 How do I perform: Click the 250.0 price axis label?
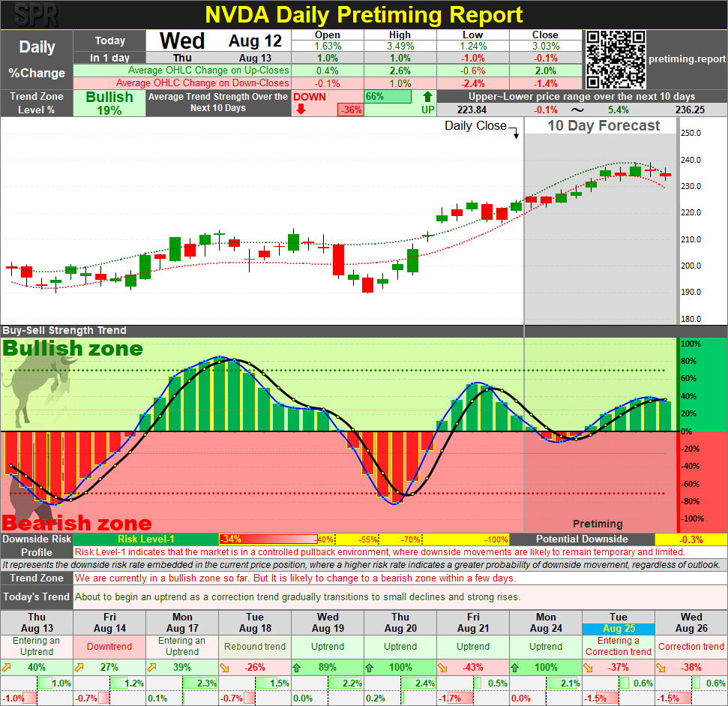[691, 133]
